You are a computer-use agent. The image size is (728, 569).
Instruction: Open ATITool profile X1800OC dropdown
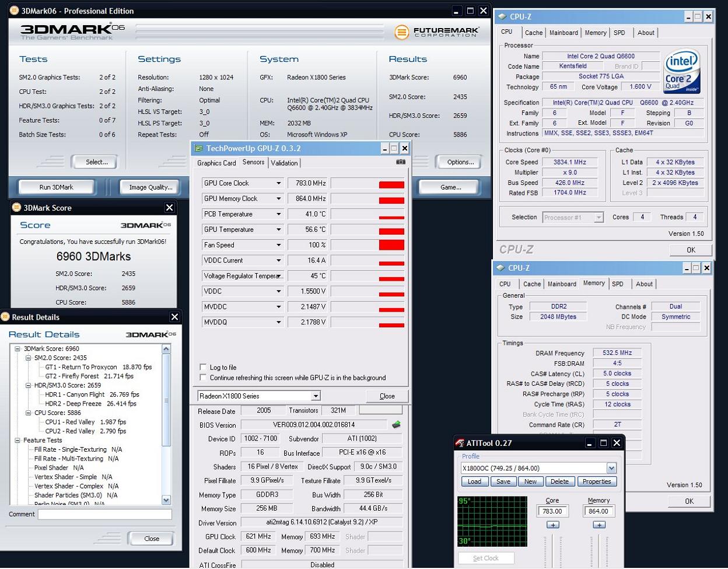point(611,468)
